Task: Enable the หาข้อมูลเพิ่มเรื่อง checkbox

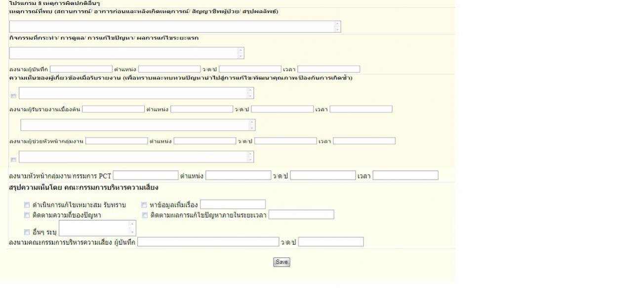Action: pos(145,205)
